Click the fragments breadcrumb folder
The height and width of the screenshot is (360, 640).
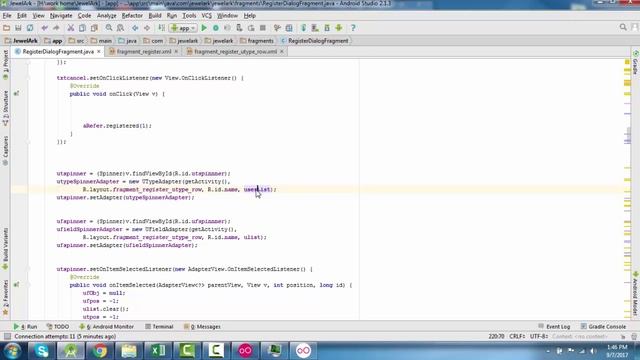(x=257, y=41)
